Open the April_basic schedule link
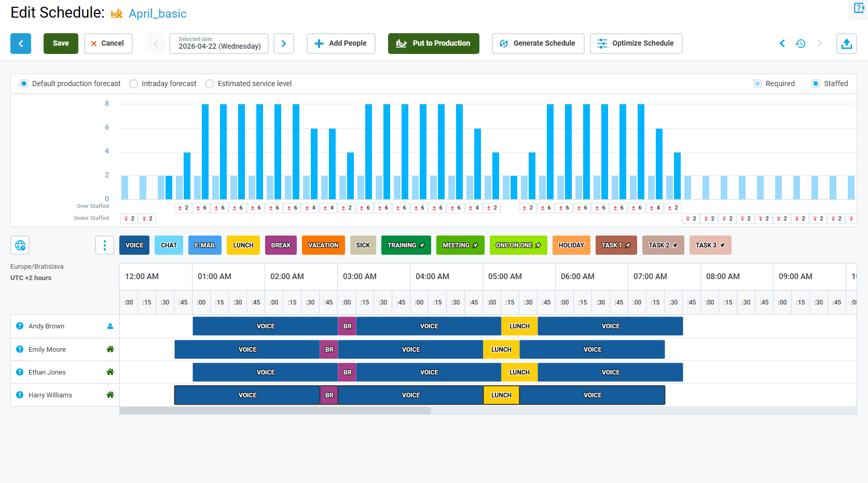Viewport: 868px width, 483px height. 158,13
